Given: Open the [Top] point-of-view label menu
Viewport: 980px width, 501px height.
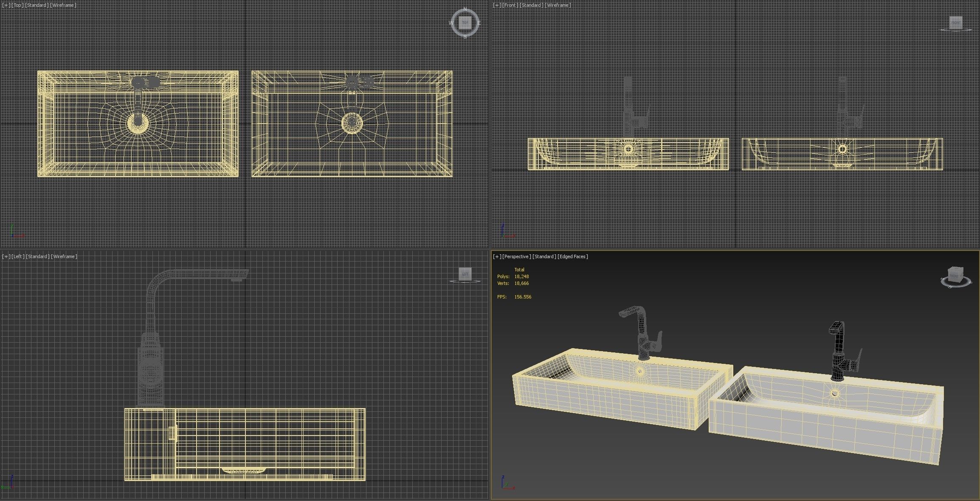Looking at the screenshot, I should coord(17,5).
